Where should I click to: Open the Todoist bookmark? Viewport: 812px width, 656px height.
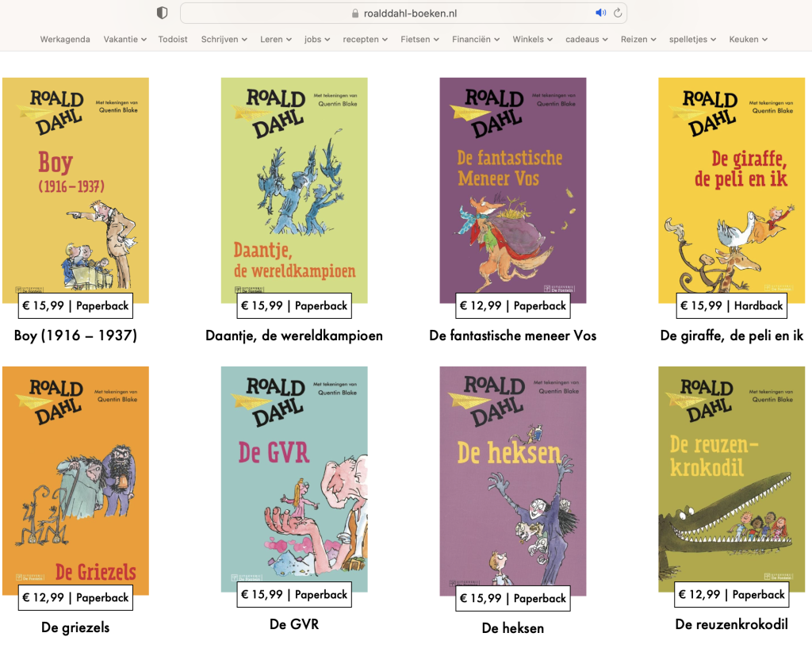tap(172, 40)
